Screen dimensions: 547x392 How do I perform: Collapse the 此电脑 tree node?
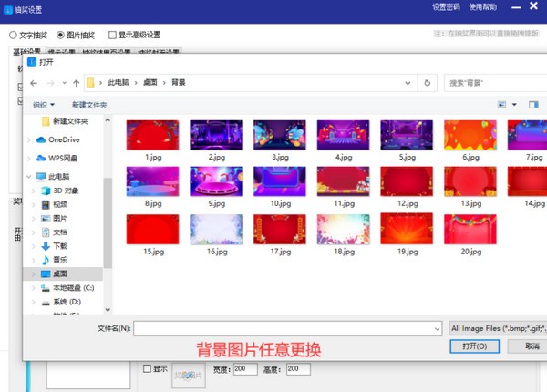click(28, 176)
